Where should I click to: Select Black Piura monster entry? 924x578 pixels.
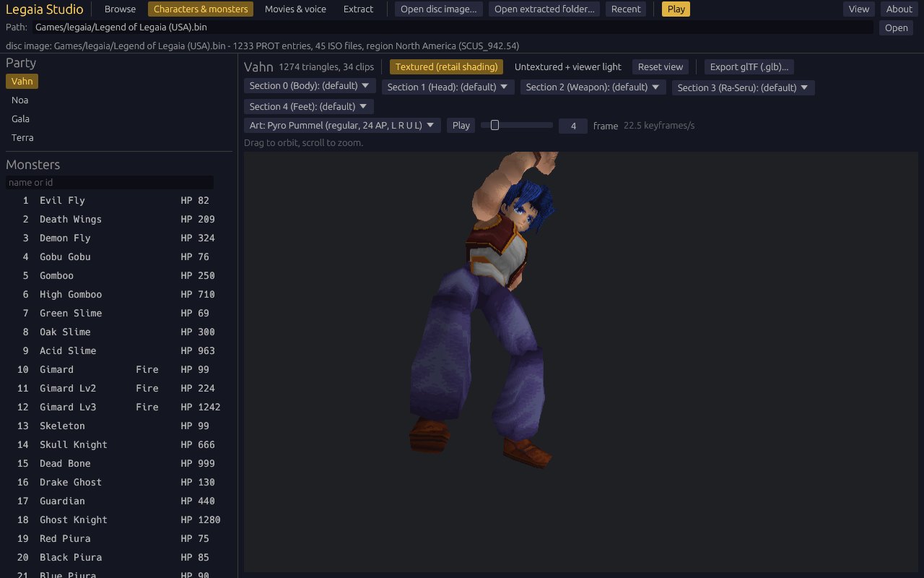coord(118,557)
